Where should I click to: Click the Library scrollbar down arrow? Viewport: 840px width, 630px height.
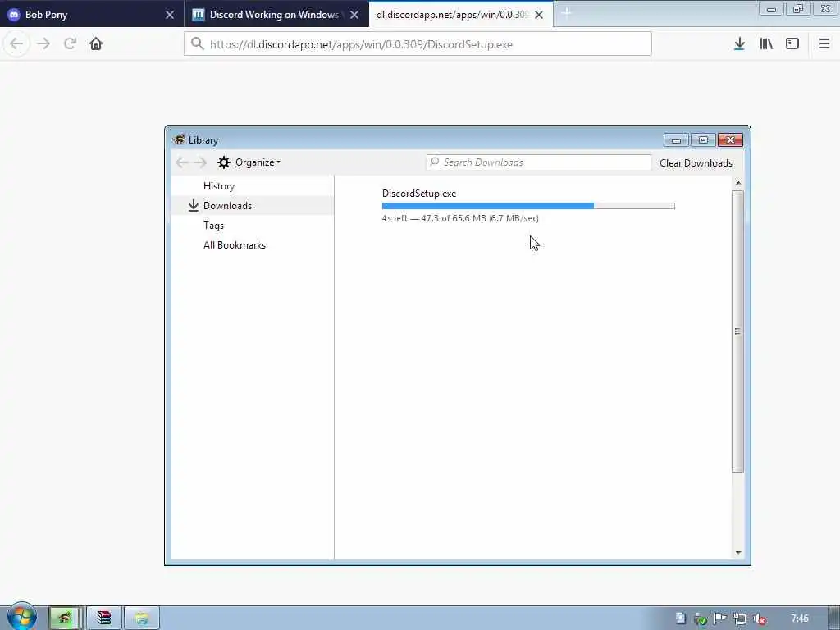(738, 552)
